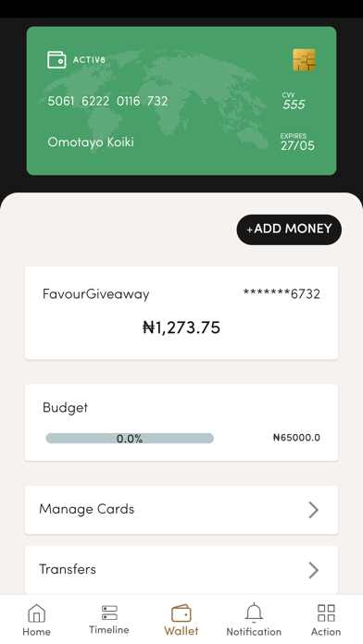This screenshot has width=363, height=644.
Task: Tap the card number 5061 6222 0116 732
Action: (x=107, y=101)
